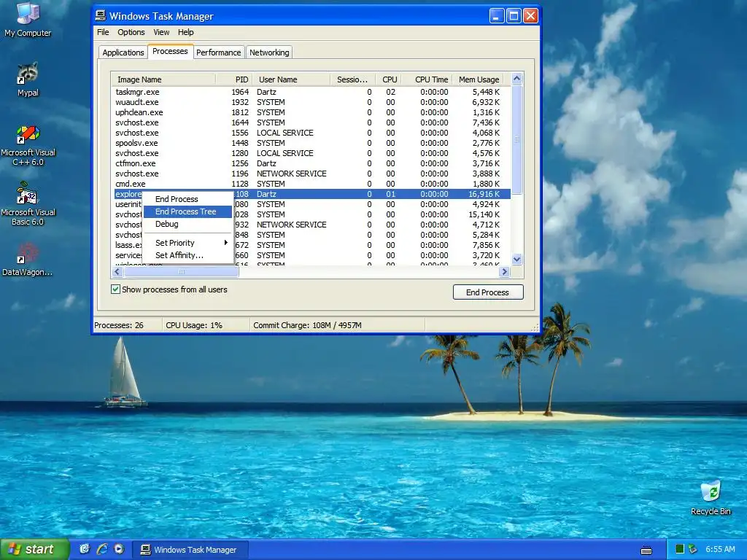This screenshot has height=560, width=747.
Task: Select svchost.exe row with PID 1644
Action: tap(312, 122)
